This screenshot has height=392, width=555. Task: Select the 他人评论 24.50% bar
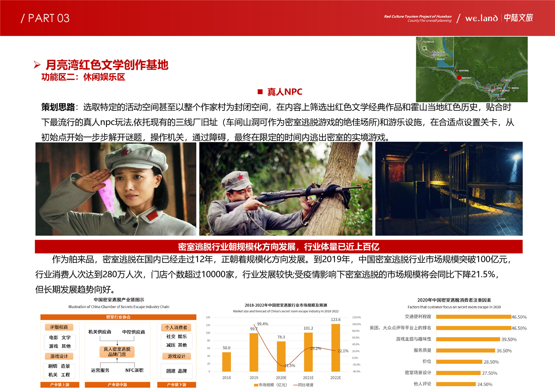(456, 384)
